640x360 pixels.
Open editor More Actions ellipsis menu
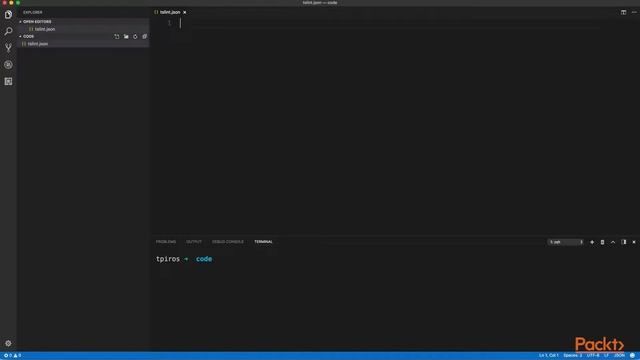coord(634,12)
